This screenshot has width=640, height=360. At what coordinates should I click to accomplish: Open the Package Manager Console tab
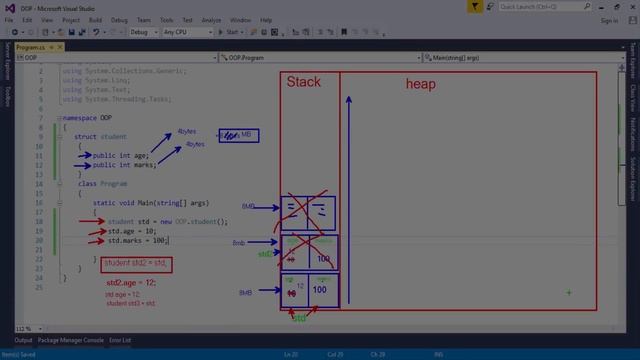[x=71, y=340]
